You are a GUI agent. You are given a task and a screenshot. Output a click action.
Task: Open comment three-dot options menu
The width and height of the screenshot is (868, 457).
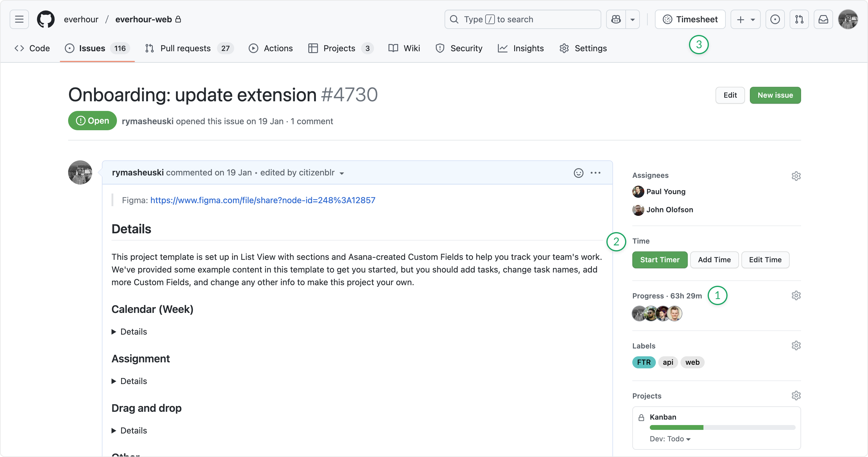coord(596,173)
